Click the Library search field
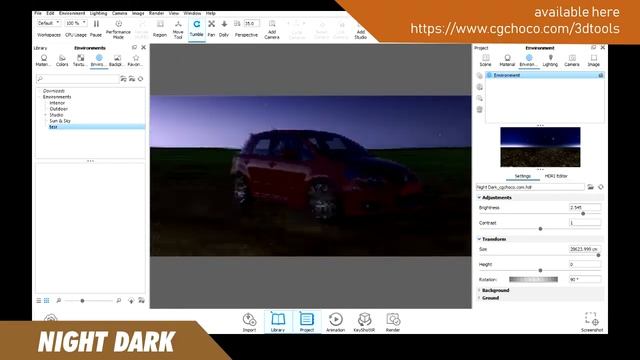Screen dimensions: 640x360 77,79
